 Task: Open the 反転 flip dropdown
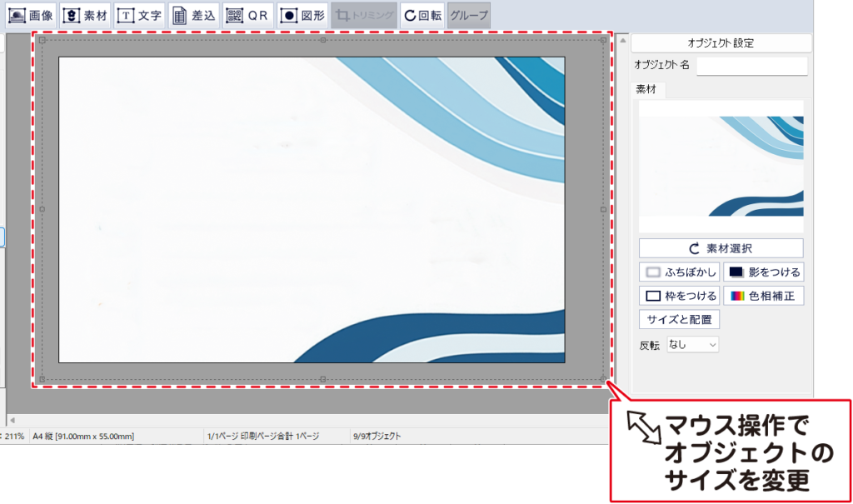(x=692, y=344)
